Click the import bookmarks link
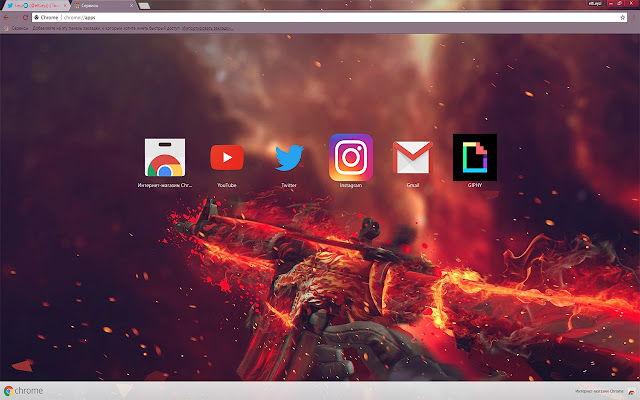The image size is (640, 400). click(207, 28)
